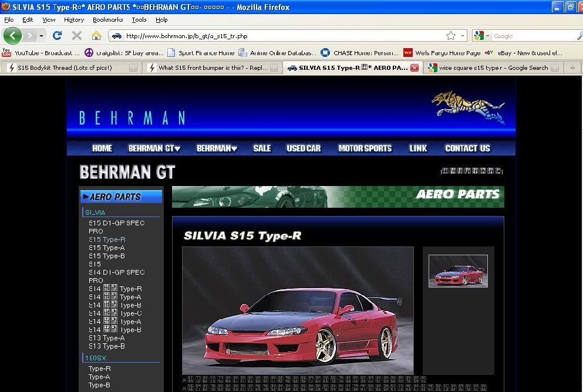Select S15 D1-GP SPEC PRO in sidebar
This screenshot has height=392, width=583.
pos(116,227)
